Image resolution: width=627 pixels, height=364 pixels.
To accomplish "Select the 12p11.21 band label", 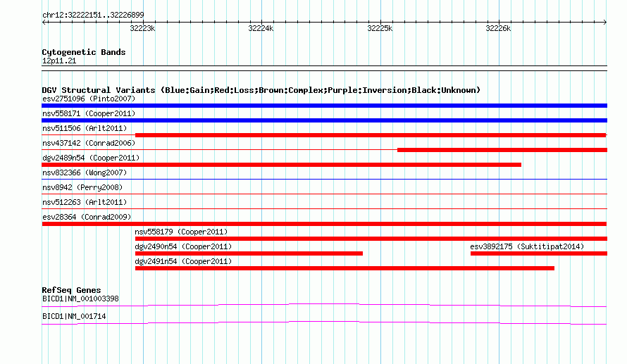I will pyautogui.click(x=59, y=61).
